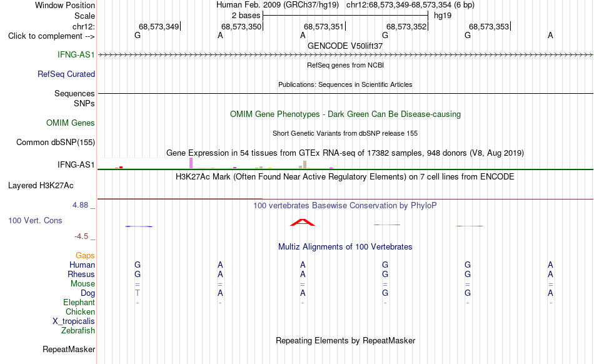Click the red peak in phyloP conservation

302,222
